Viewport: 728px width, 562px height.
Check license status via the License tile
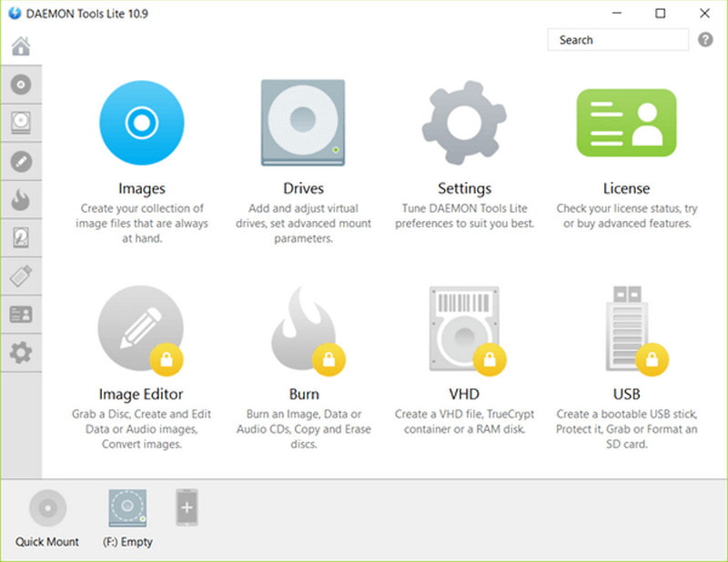click(626, 121)
